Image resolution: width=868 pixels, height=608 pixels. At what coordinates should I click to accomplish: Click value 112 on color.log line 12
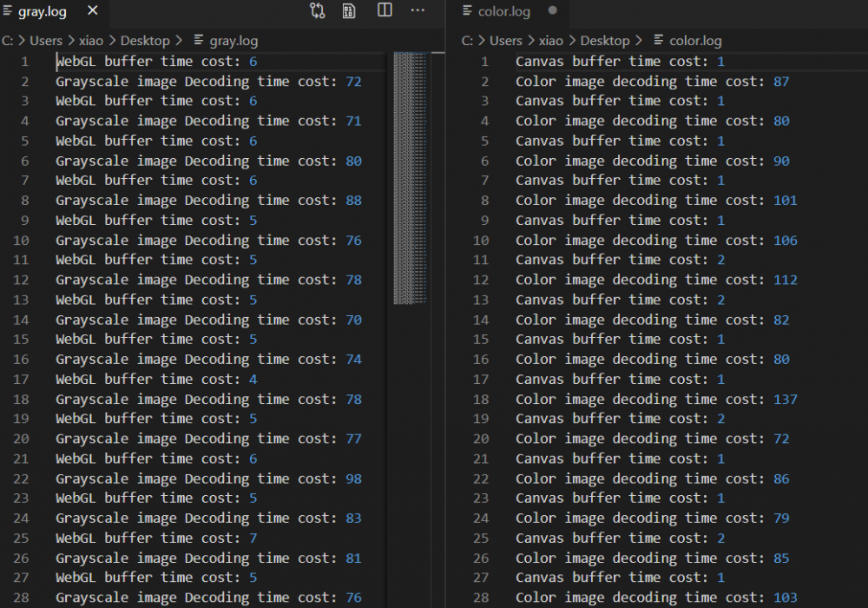point(785,280)
